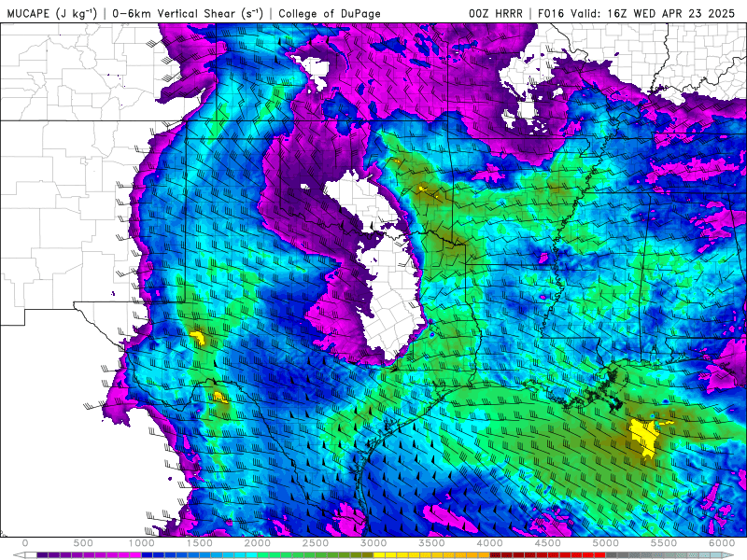This screenshot has width=747, height=560.
Task: Click the F016 Valid: 16Z WED APR 23 2025 text
Action: coord(637,13)
